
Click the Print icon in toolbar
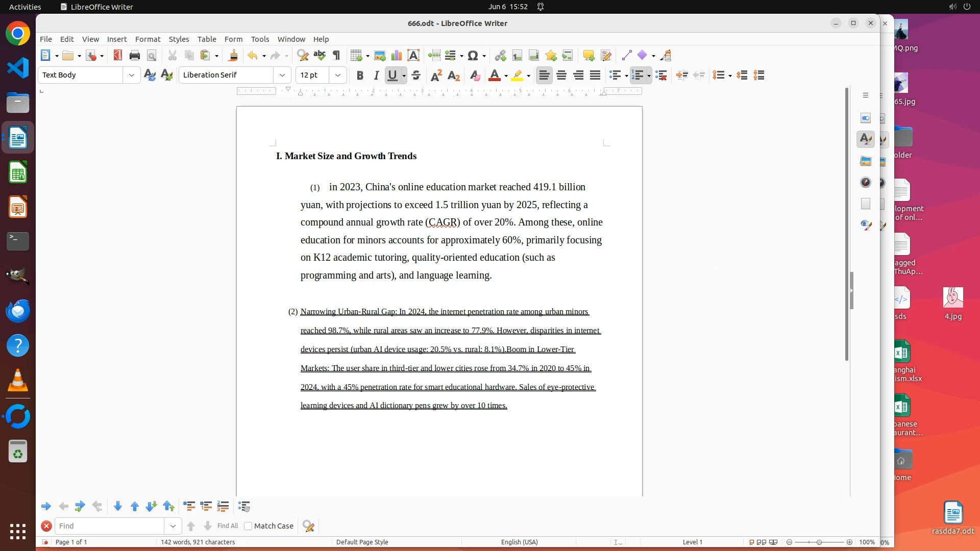coord(135,56)
